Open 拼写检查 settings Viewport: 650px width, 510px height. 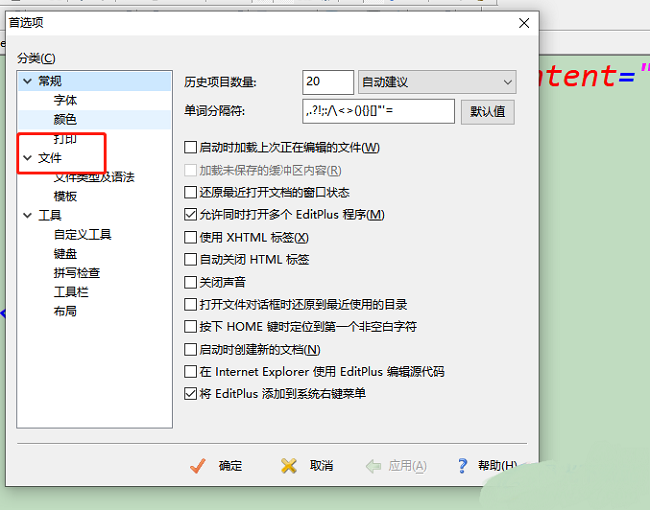(x=77, y=273)
